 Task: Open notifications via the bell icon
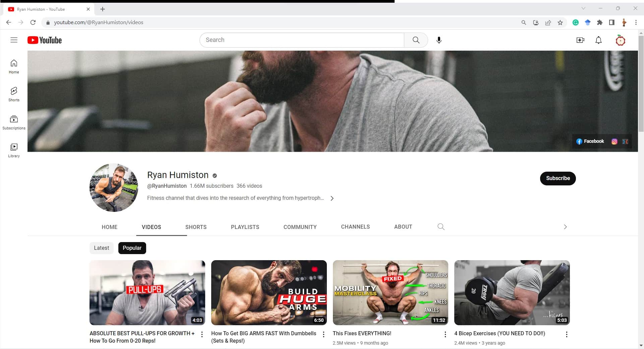(599, 40)
